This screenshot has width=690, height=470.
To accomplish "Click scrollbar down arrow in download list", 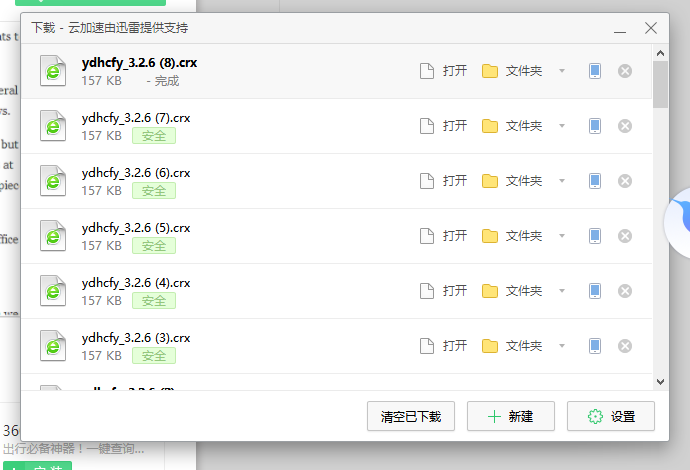I will [x=660, y=382].
